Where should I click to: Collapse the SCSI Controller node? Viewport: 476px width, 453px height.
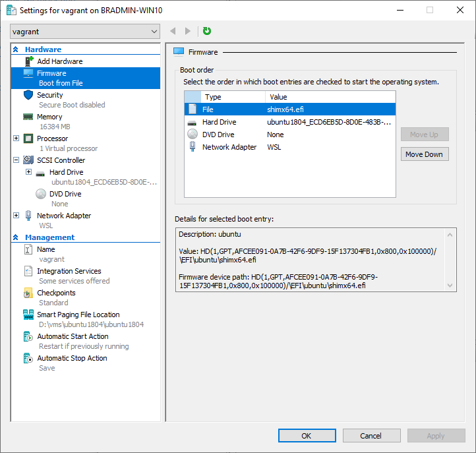tap(16, 160)
